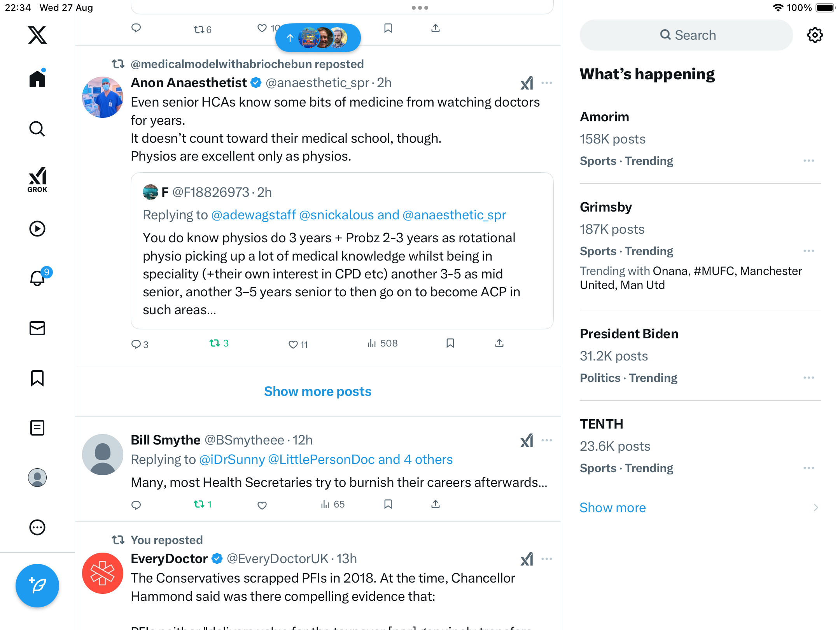Open the Lists icon in sidebar
Image resolution: width=840 pixels, height=630 pixels.
click(x=37, y=428)
